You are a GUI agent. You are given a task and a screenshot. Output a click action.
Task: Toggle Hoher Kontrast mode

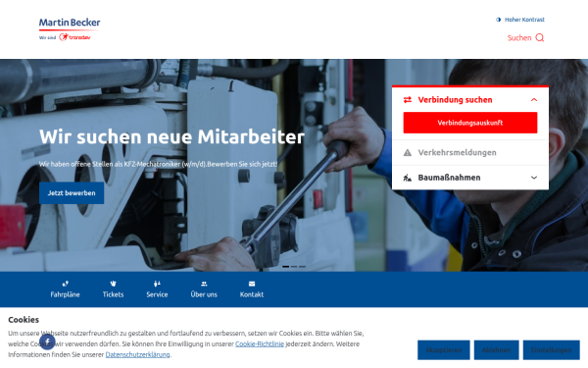point(520,20)
